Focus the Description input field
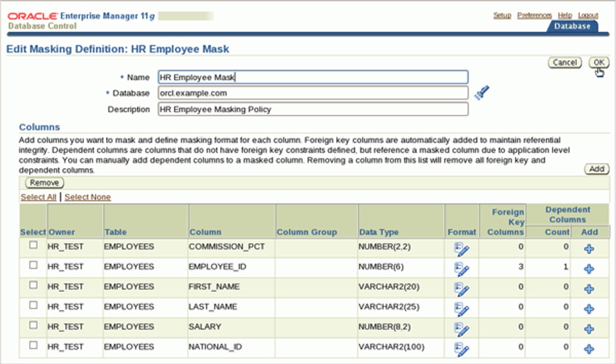The height and width of the screenshot is (364, 616). [313, 109]
